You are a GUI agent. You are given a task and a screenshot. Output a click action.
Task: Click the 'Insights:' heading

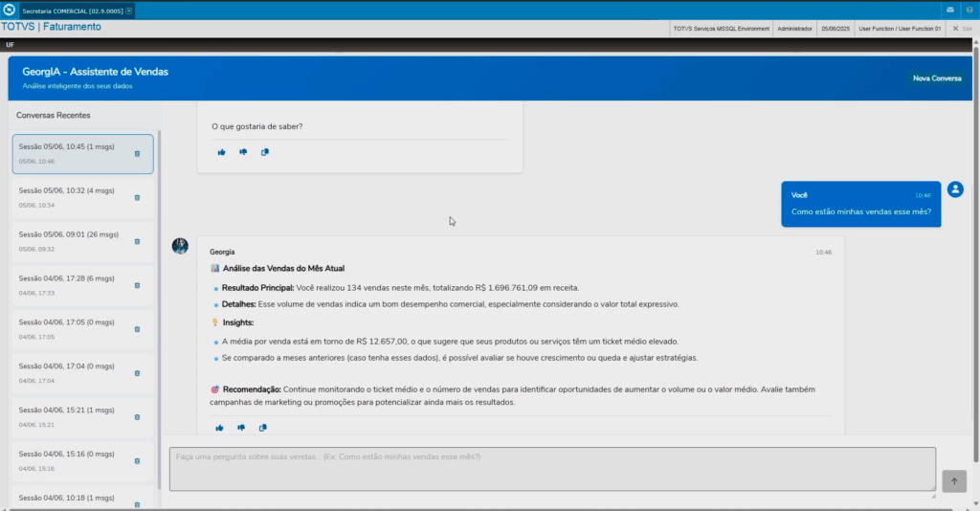coord(238,323)
